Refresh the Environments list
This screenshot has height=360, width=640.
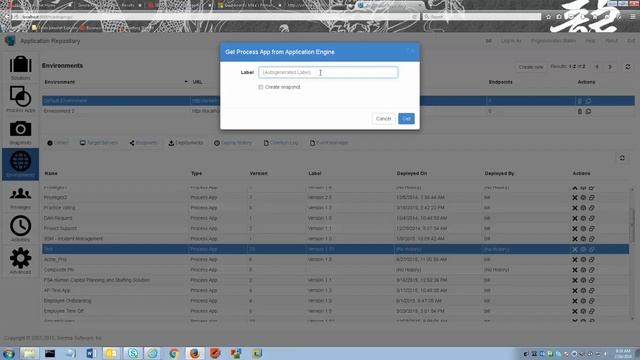[x=628, y=67]
